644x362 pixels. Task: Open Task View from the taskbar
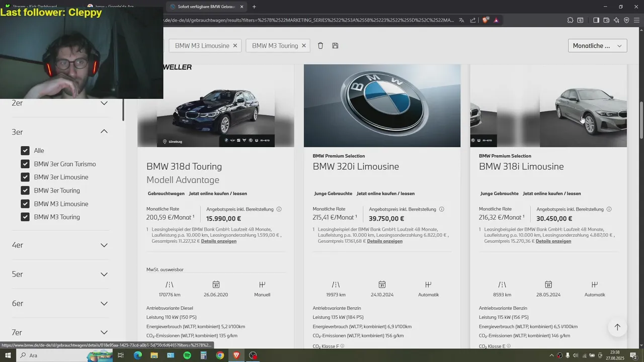[x=121, y=355]
